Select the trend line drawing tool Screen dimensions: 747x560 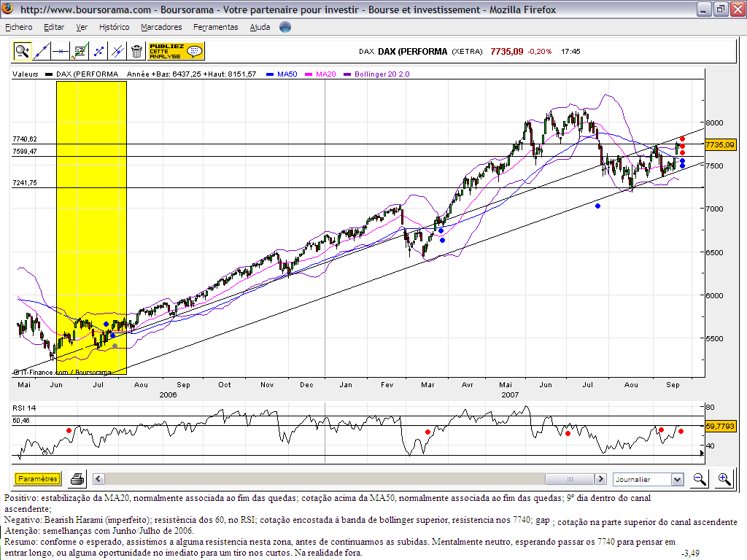click(42, 51)
